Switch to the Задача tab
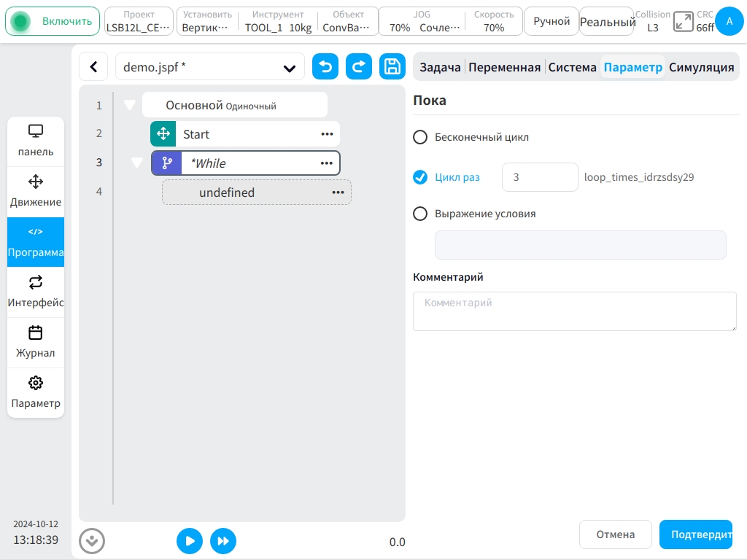This screenshot has width=747, height=560. pos(440,67)
